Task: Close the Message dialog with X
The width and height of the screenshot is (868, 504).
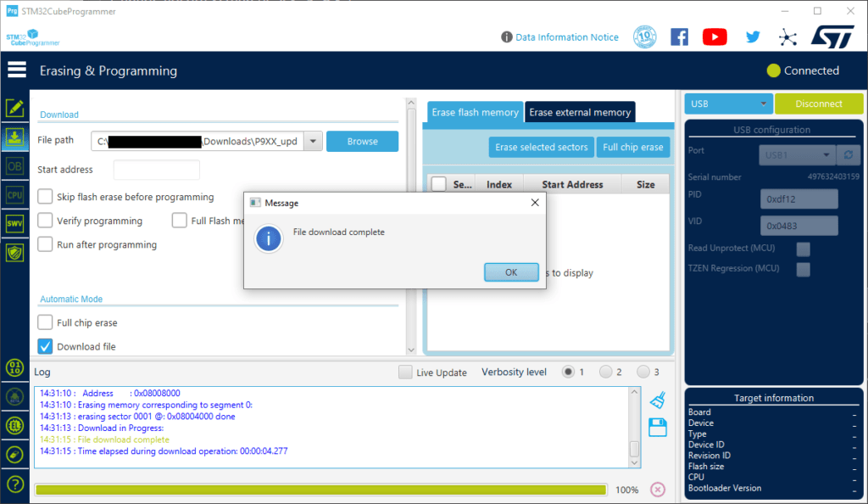Action: pyautogui.click(x=535, y=203)
